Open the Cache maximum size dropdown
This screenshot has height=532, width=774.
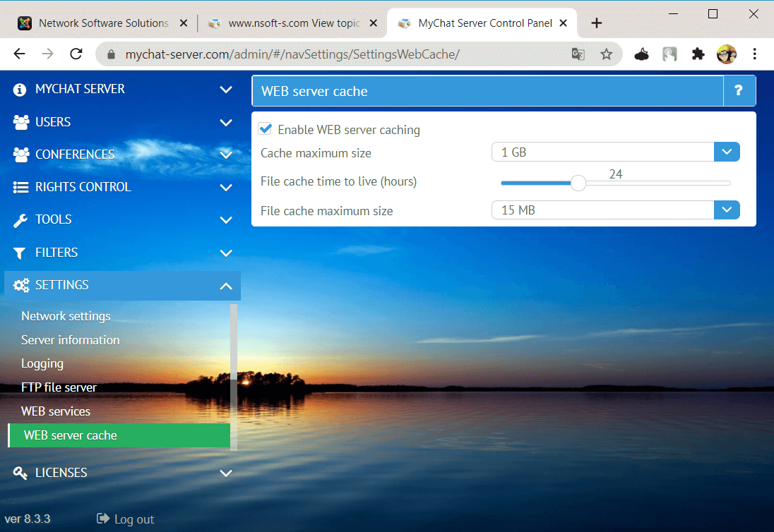click(616, 152)
